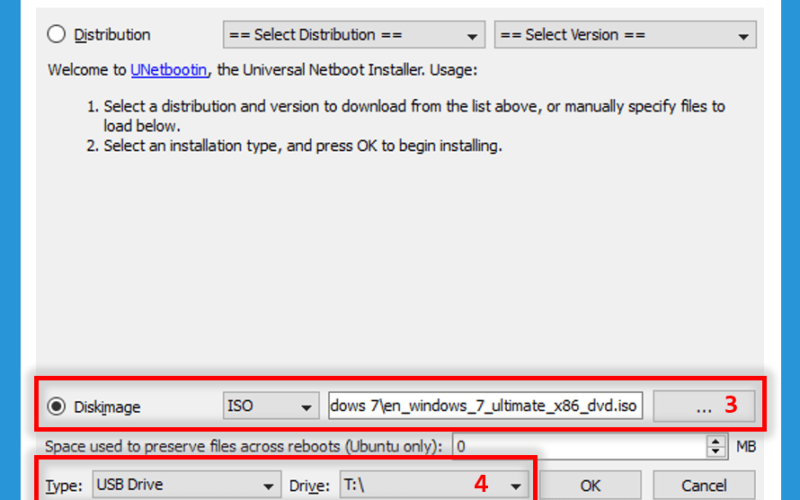Browse for disk image with ... button

coord(704,406)
